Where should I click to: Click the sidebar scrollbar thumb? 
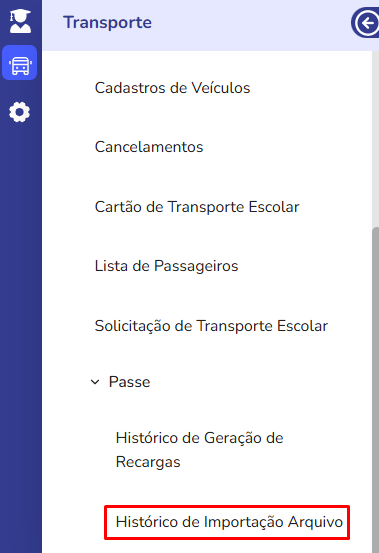pyautogui.click(x=375, y=390)
